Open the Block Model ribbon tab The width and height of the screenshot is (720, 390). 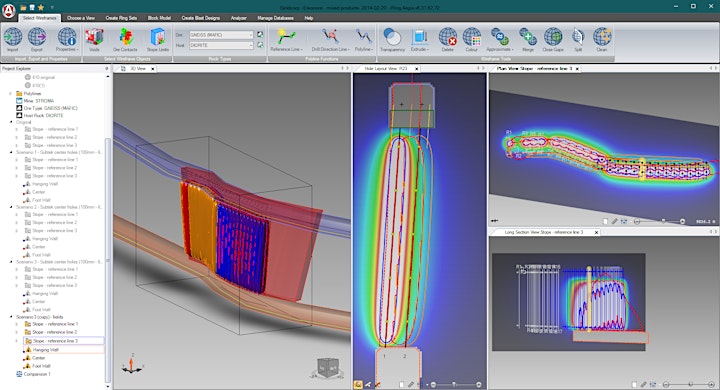click(x=159, y=18)
